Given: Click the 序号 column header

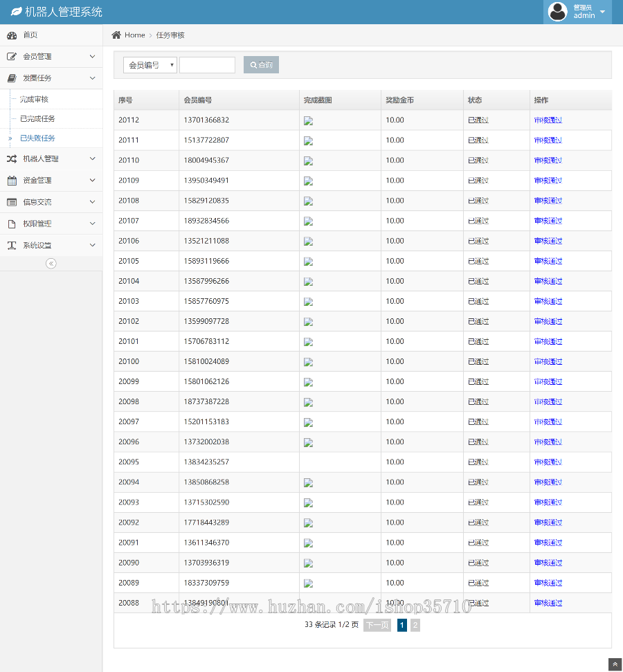Looking at the screenshot, I should [125, 100].
